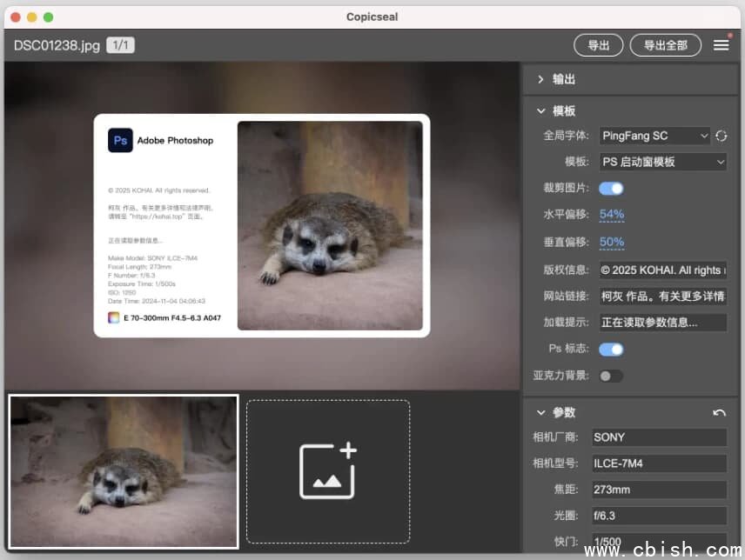Click the 54% horizontal offset value
The width and height of the screenshot is (745, 560).
point(612,215)
